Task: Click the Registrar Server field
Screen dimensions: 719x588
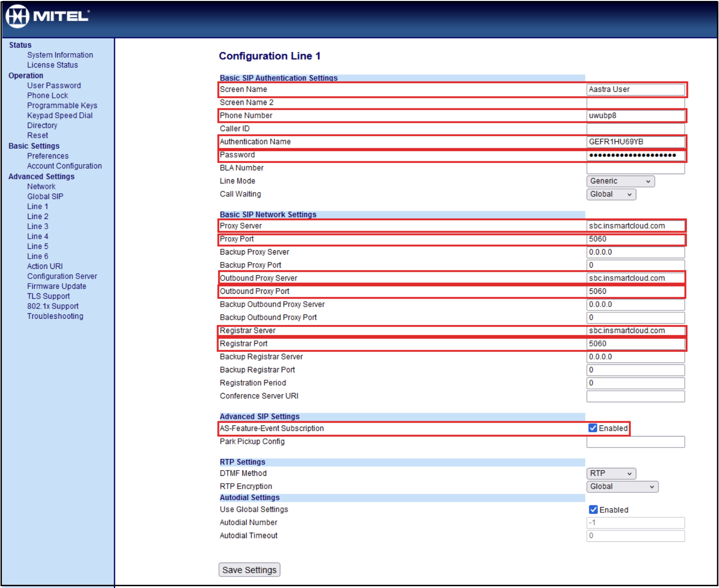Action: pos(635,331)
